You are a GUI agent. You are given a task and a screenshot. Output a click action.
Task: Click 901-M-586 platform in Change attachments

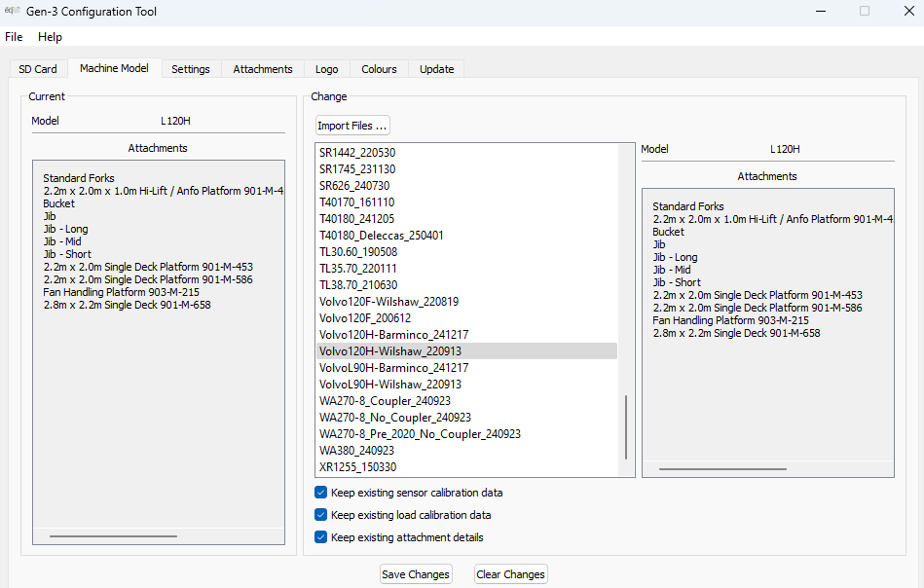point(758,308)
